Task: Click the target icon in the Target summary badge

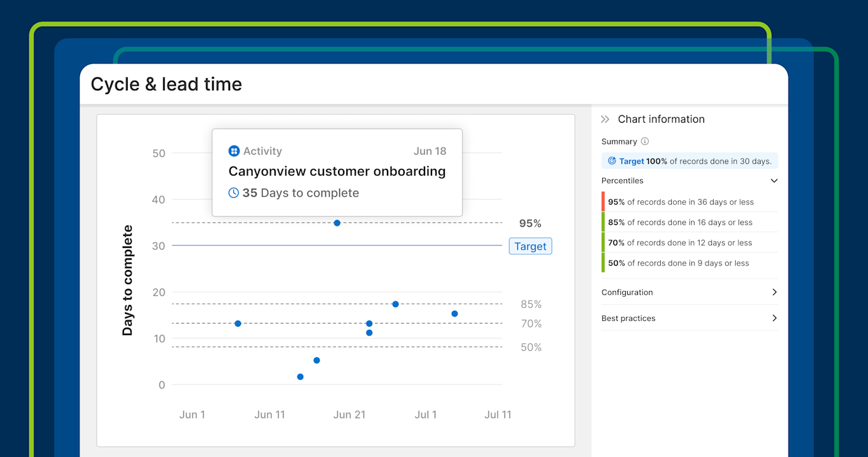Action: pos(611,161)
